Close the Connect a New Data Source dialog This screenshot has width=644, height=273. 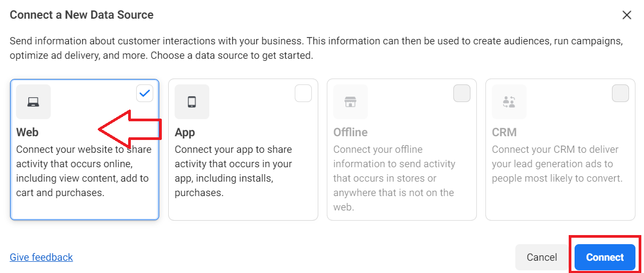click(x=627, y=15)
